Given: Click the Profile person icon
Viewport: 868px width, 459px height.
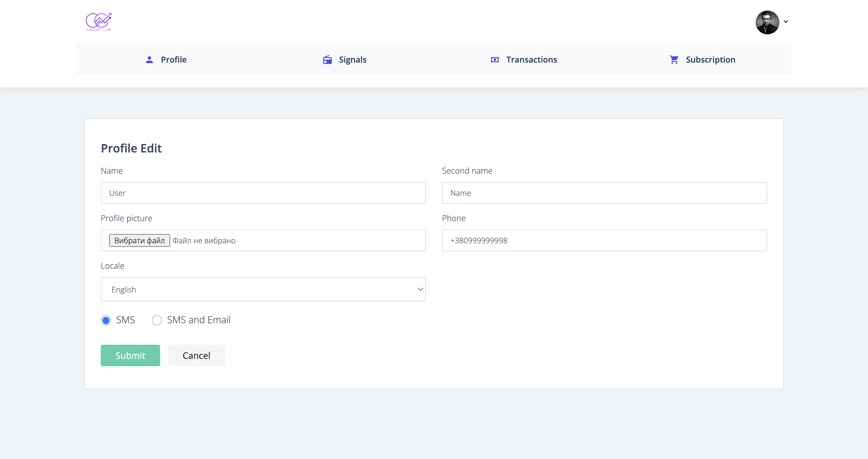Looking at the screenshot, I should tap(149, 60).
